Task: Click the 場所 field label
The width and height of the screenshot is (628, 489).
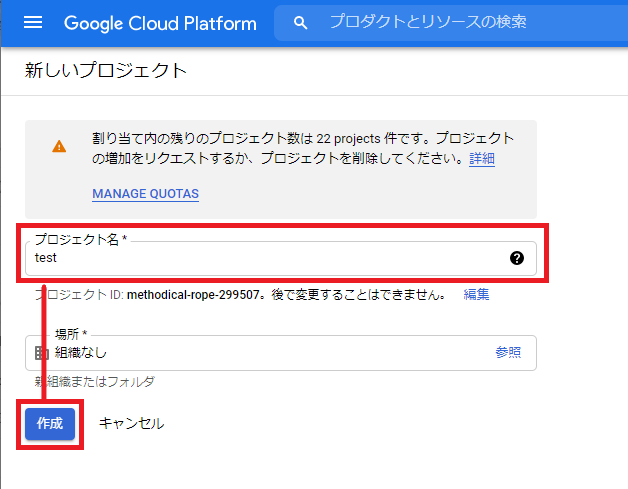Action: [x=71, y=334]
